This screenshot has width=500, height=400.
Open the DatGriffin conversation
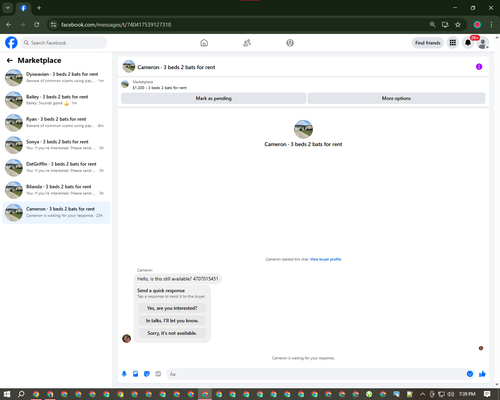[56, 167]
